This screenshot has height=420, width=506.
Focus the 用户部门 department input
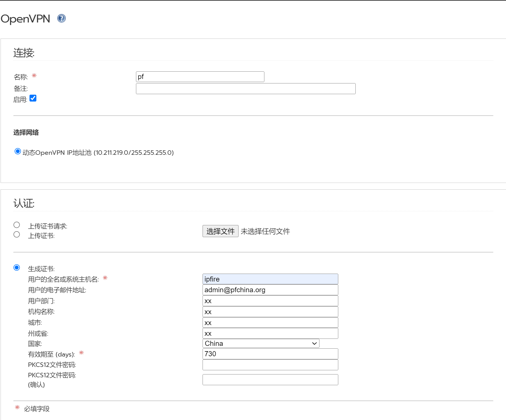270,301
